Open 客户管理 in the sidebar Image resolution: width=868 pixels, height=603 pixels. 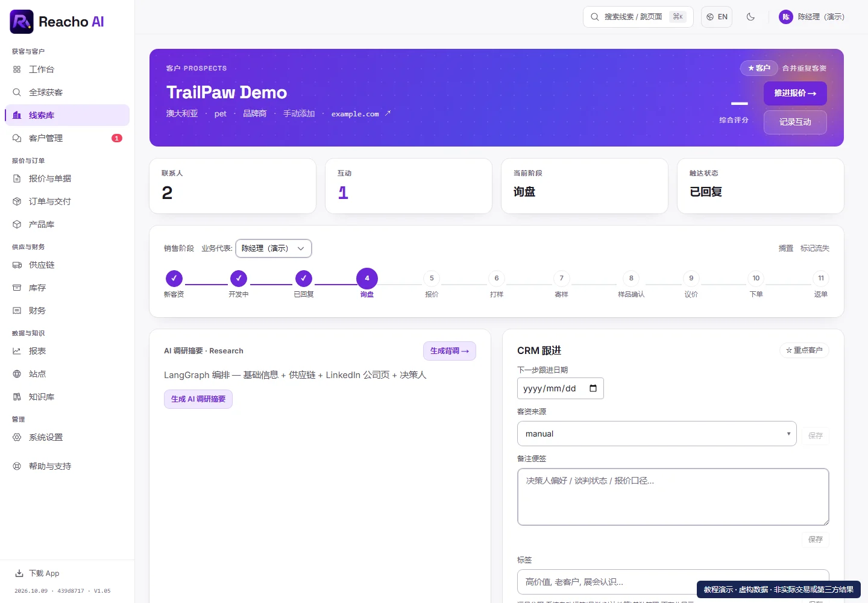point(67,138)
